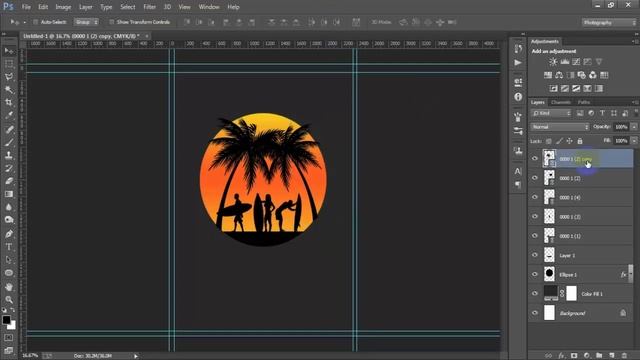Select the Pen tool

tap(9, 234)
